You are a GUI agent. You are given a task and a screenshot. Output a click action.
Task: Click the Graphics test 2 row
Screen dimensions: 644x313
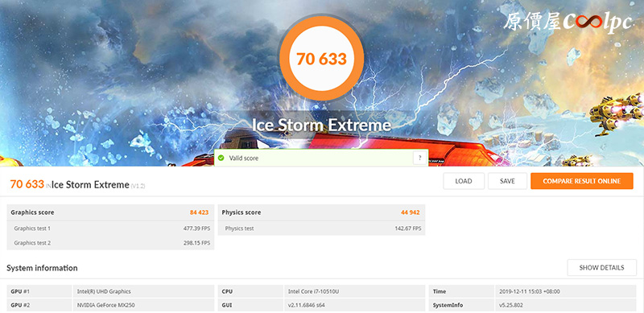pyautogui.click(x=110, y=243)
